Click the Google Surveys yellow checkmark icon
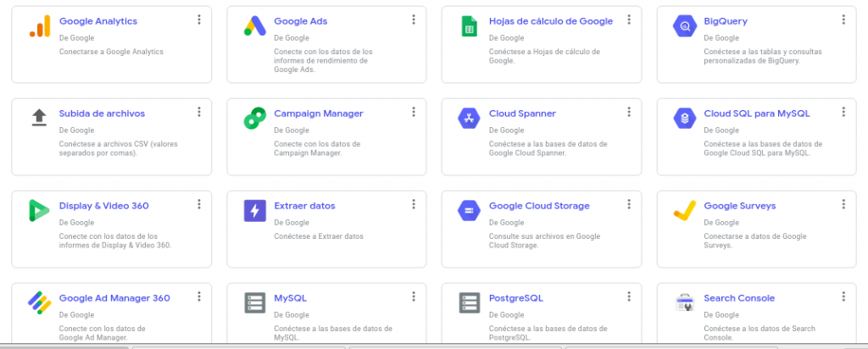The width and height of the screenshot is (868, 349). pos(684,209)
